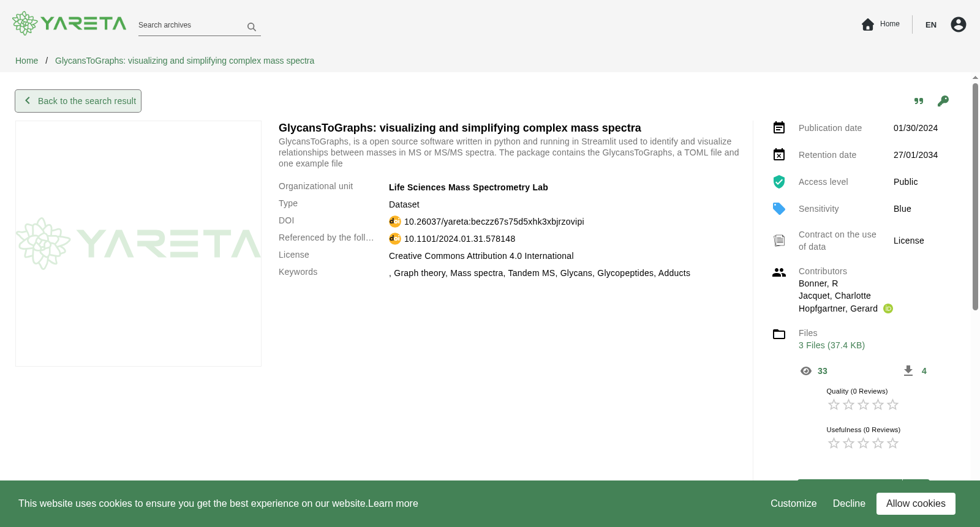This screenshot has width=980, height=527.
Task: Rate Quality with five stars
Action: pos(892,405)
